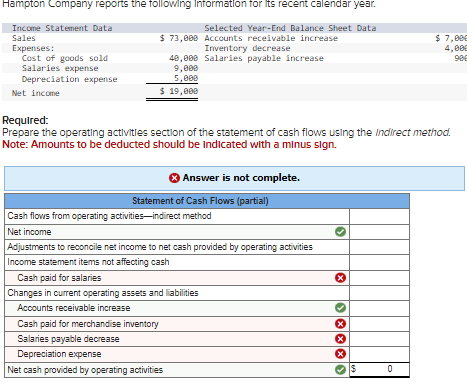Click the green check icon beside Net income

(x=340, y=232)
